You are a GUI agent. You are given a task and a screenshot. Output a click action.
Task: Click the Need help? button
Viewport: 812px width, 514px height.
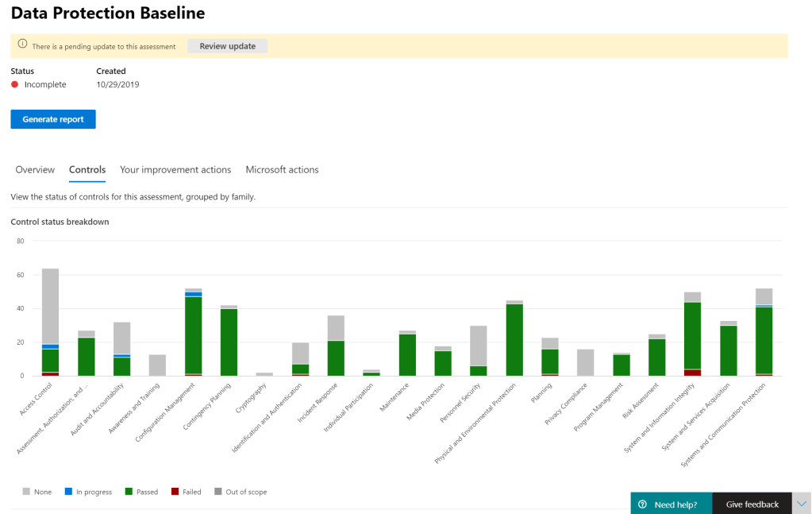675,504
